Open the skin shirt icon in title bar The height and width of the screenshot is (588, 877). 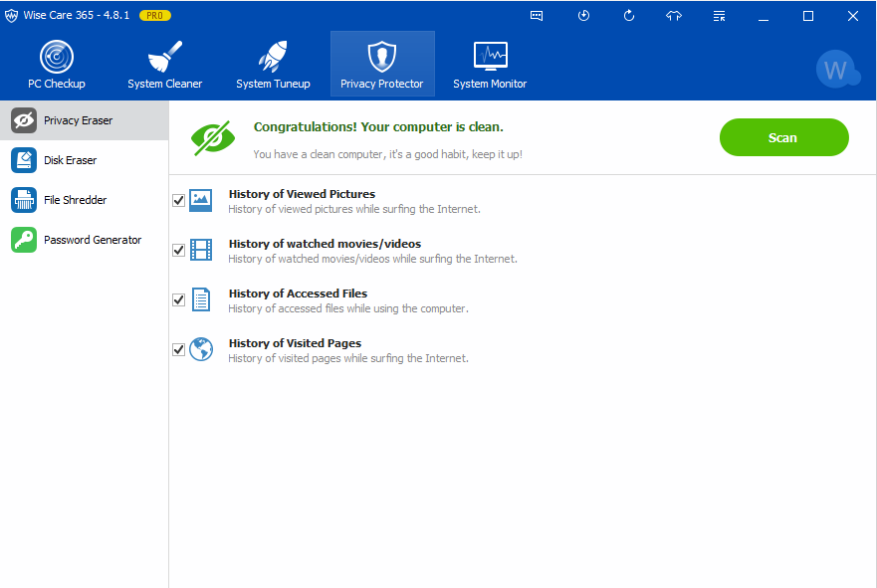pos(674,16)
